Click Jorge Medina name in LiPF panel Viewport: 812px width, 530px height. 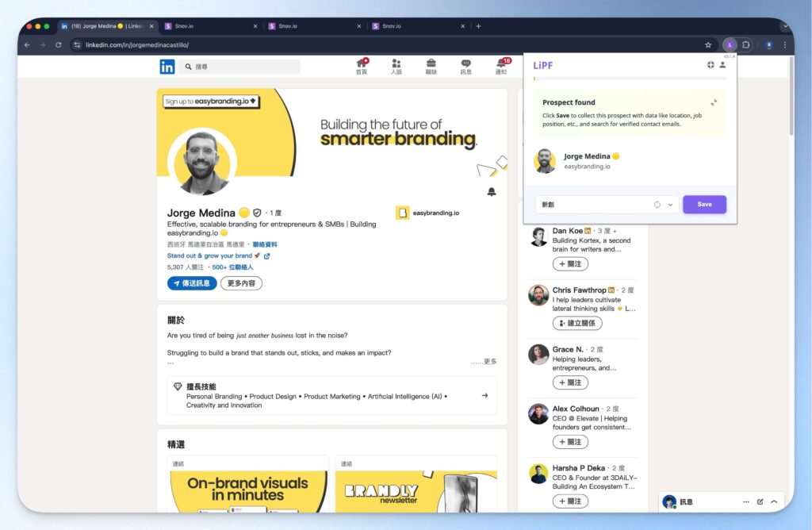point(587,156)
